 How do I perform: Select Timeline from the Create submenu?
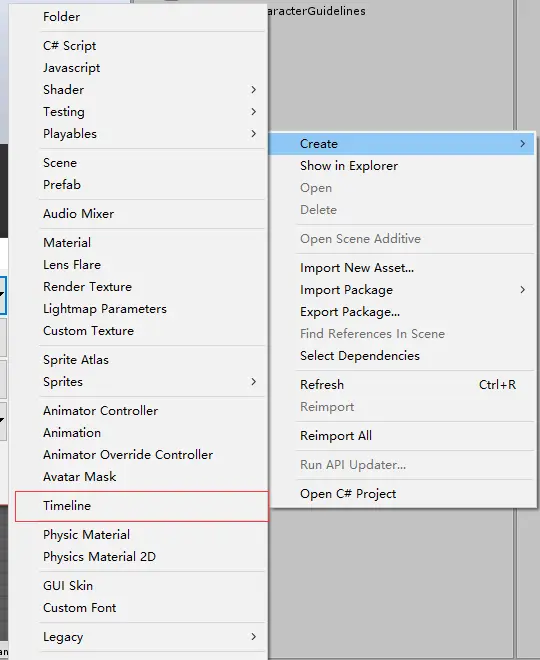point(141,506)
